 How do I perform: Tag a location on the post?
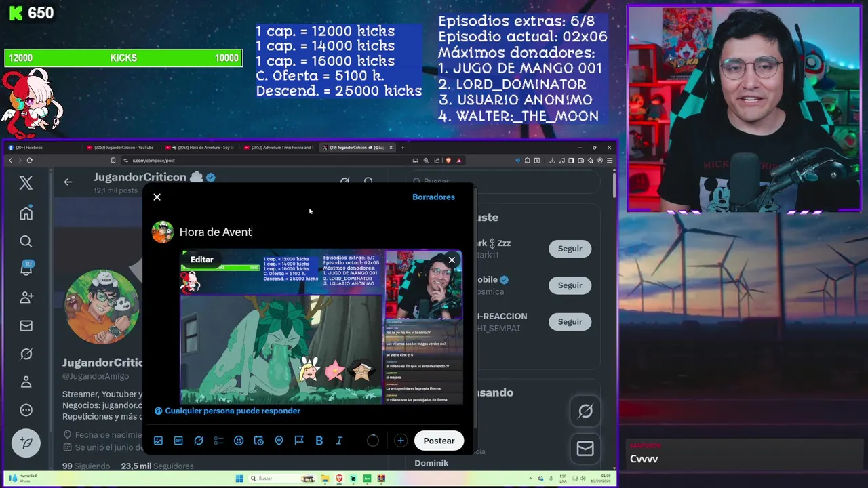(279, 441)
